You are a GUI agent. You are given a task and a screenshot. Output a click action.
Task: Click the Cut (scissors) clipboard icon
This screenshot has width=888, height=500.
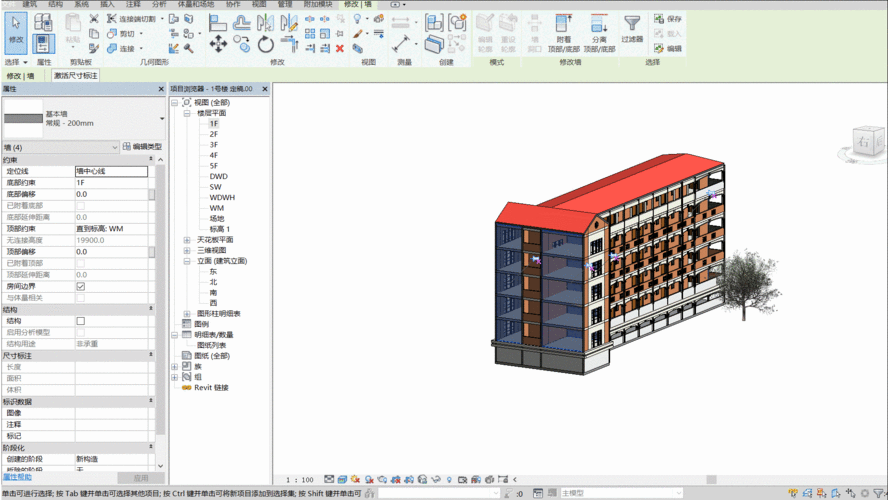(94, 19)
